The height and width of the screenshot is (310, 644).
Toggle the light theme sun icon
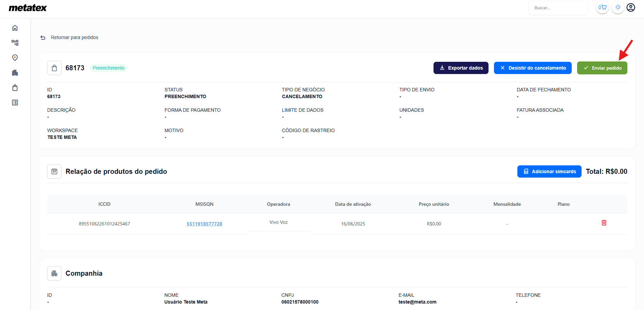(x=618, y=7)
